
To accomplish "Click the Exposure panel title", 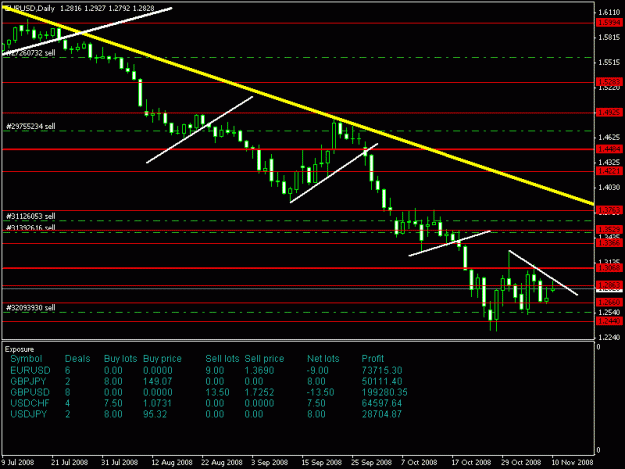I will tap(20, 349).
